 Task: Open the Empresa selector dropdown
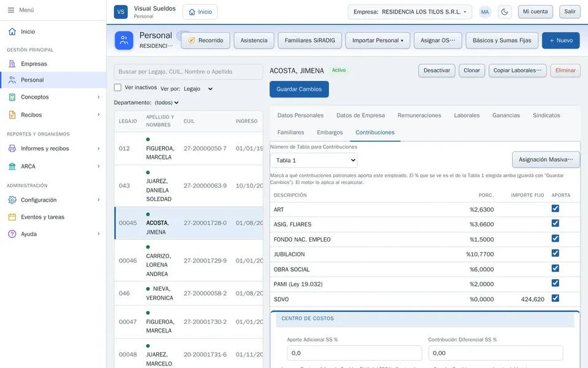pyautogui.click(x=410, y=12)
